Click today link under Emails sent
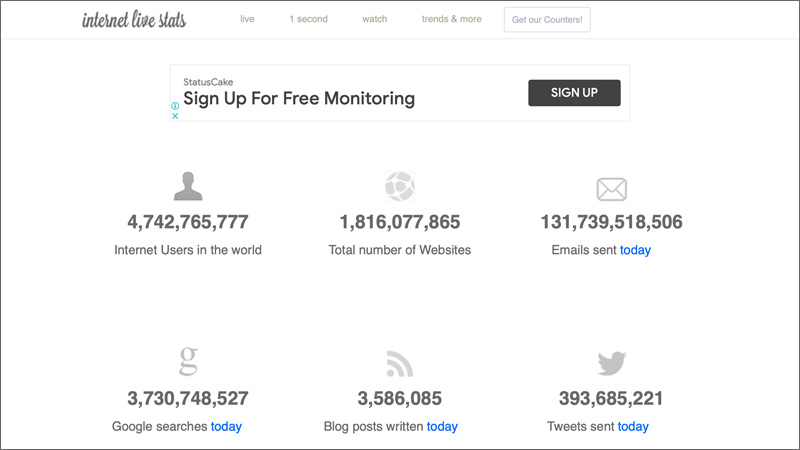800x450 pixels. 635,250
